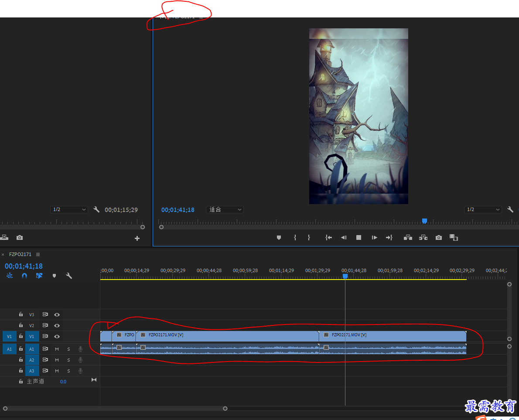Viewport: 519px width, 420px height.
Task: Solo the A1 audio track
Action: pos(68,349)
